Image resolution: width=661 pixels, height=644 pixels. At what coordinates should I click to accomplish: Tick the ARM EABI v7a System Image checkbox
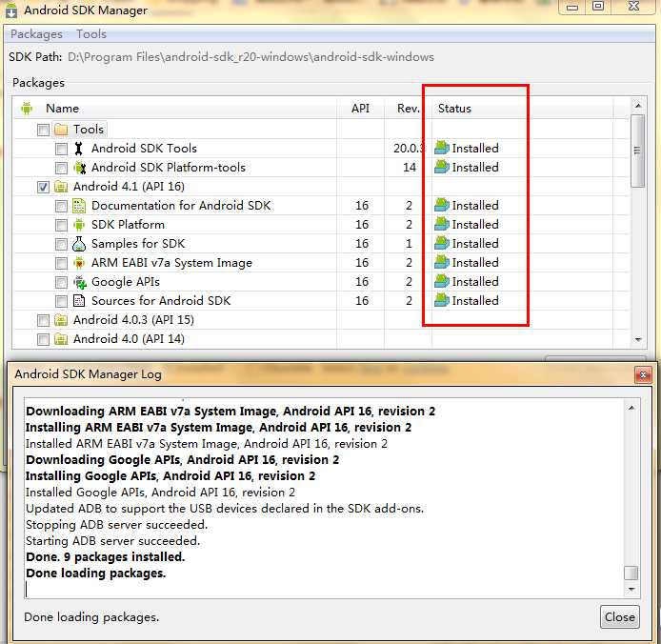(61, 263)
